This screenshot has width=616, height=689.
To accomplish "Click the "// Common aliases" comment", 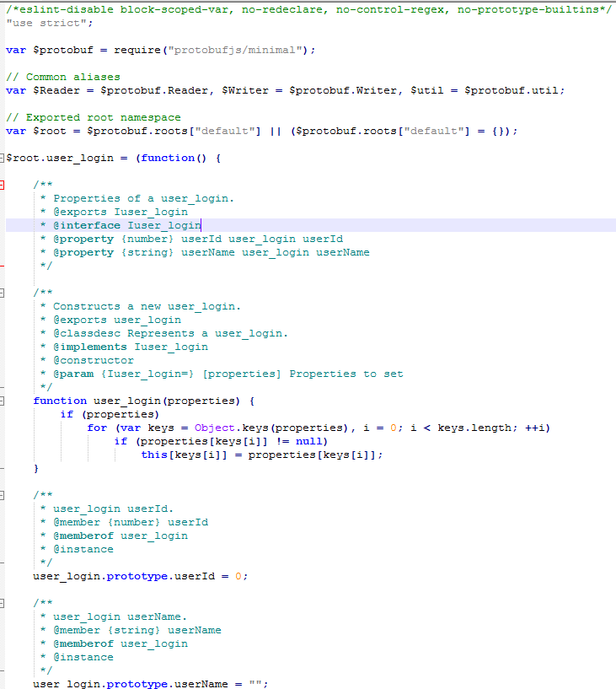I will tap(63, 77).
